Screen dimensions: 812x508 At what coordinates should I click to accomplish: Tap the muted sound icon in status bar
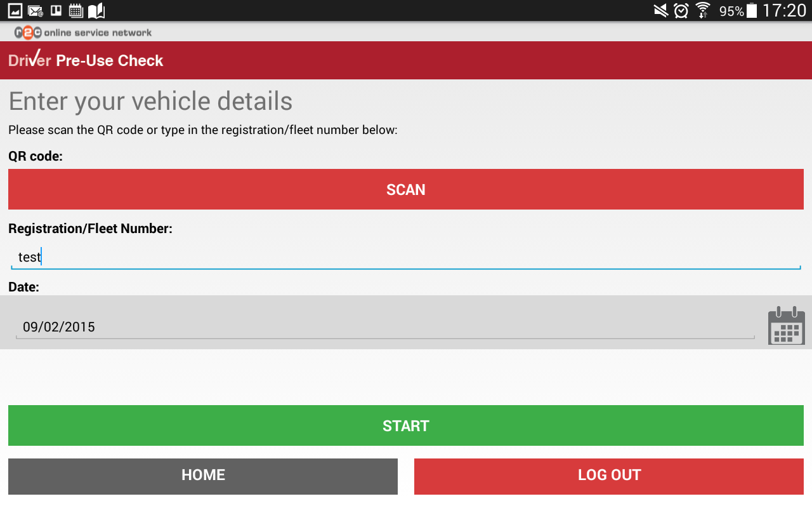click(660, 10)
